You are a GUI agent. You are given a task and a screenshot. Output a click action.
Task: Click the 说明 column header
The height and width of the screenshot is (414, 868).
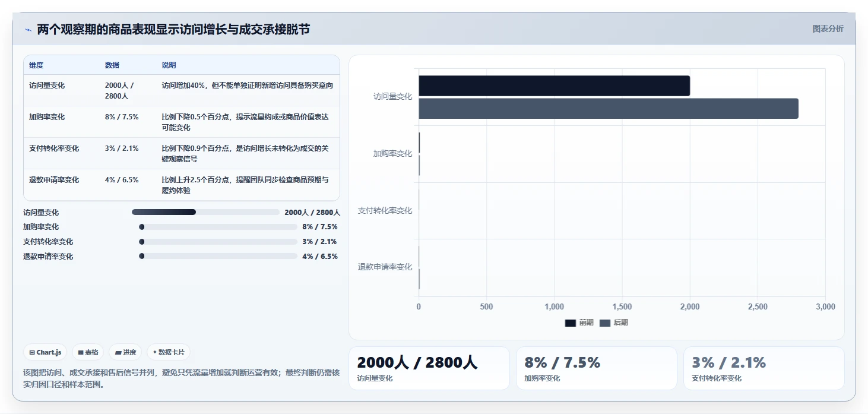click(x=169, y=65)
